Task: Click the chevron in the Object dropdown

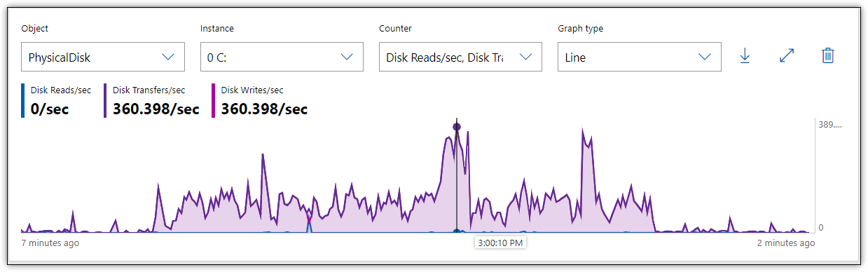Action: (168, 57)
